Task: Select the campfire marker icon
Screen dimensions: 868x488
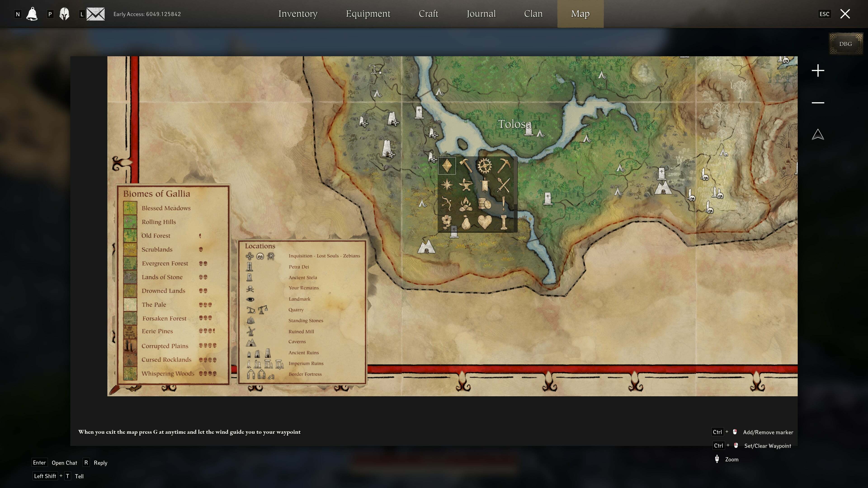Action: 466,204
